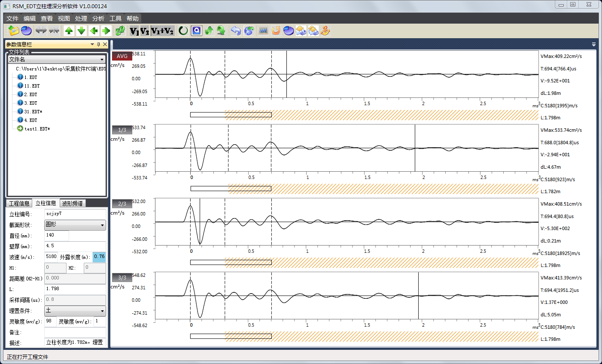Close the 参数信息栏 panel
The image size is (602, 364).
pyautogui.click(x=105, y=44)
